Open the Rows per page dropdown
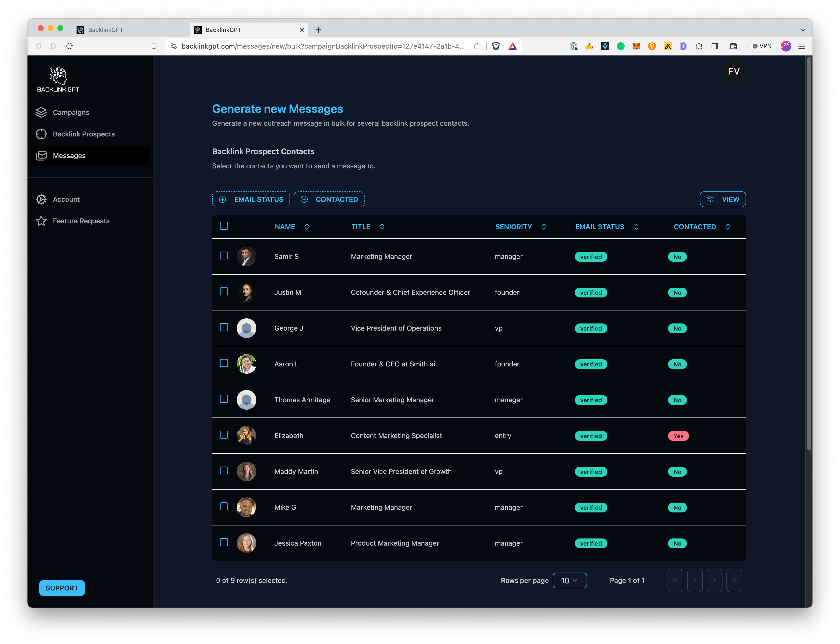The height and width of the screenshot is (644, 840). click(x=570, y=580)
